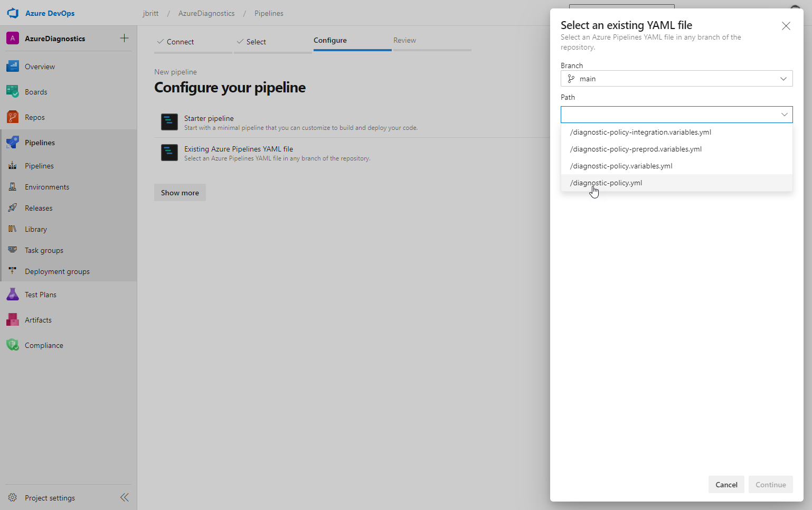Screen dimensions: 812x510
Task: Open the Test Plans flask icon
Action: click(13, 295)
